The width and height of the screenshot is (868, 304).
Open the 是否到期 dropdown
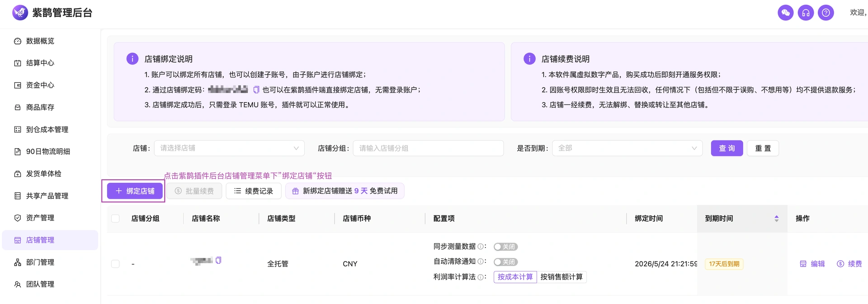pos(627,148)
